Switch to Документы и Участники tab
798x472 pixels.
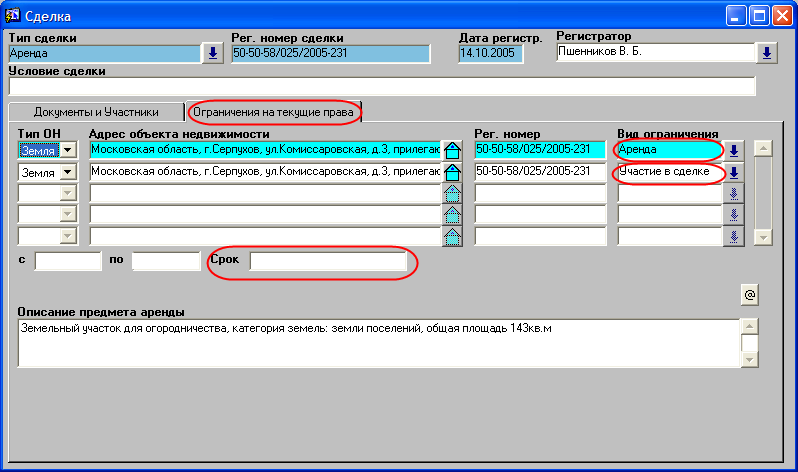coord(96,112)
